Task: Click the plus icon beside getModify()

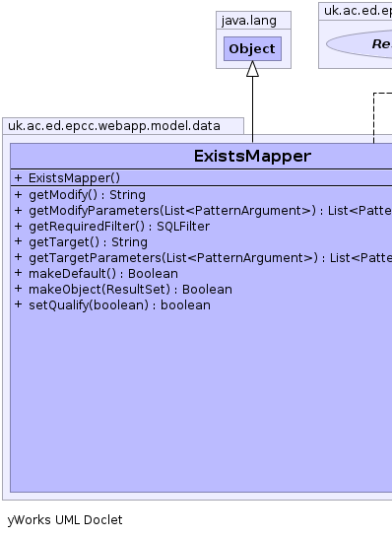Action: point(18,194)
